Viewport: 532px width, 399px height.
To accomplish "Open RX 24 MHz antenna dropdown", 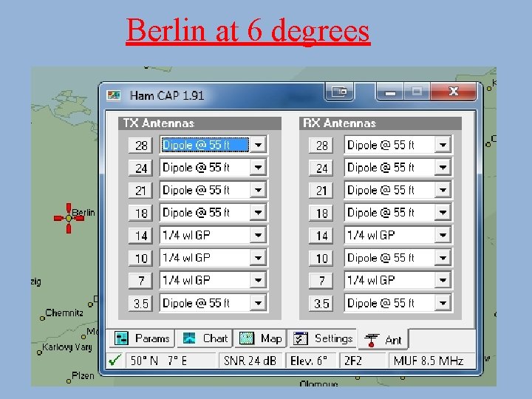I will click(x=443, y=168).
